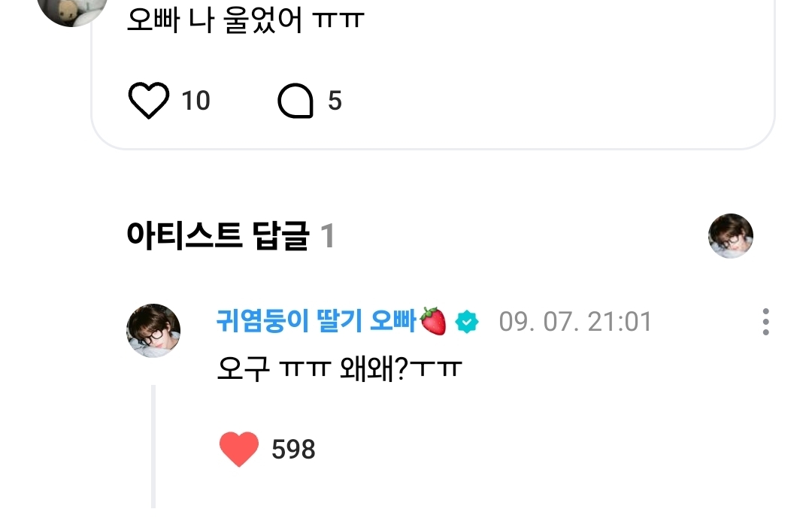Open comments via speech bubble icon
Screen dimensions: 812x524
(295, 101)
